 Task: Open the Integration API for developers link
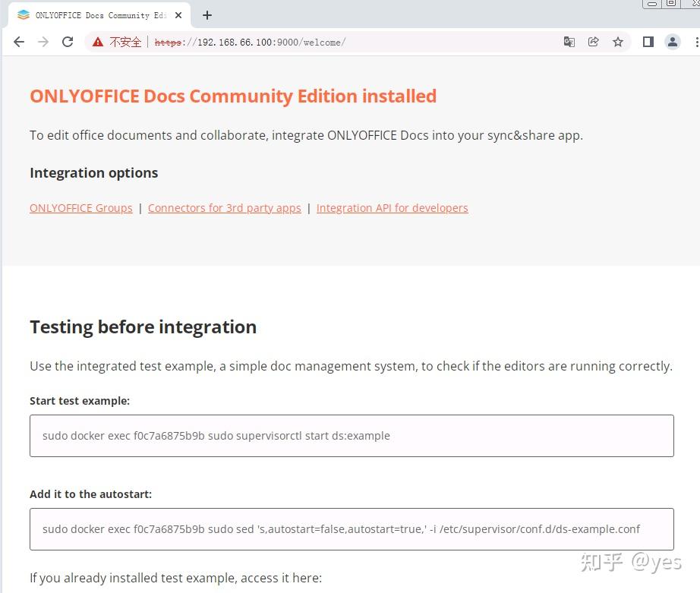[x=392, y=207]
